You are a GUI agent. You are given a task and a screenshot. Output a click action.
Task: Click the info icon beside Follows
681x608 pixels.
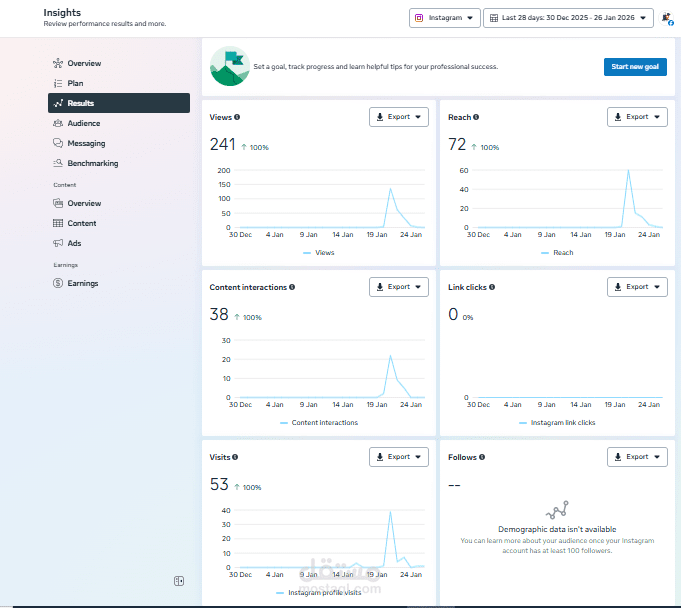tap(482, 457)
